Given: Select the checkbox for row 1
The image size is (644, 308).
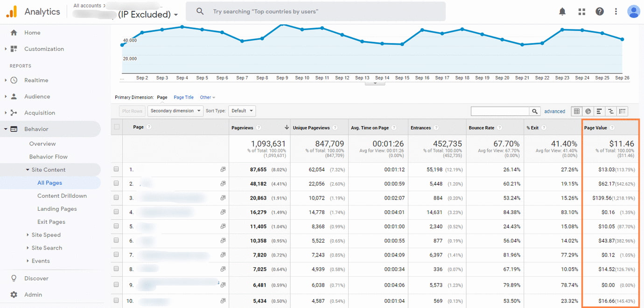Looking at the screenshot, I should 116,169.
